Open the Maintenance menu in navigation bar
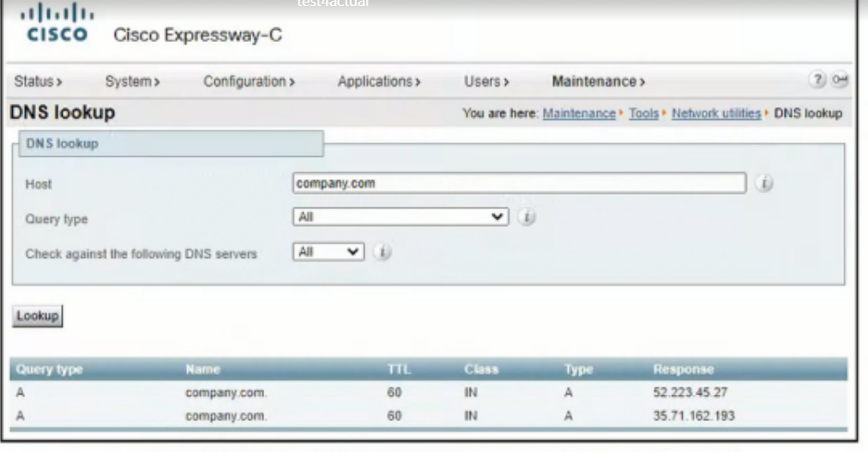 pyautogui.click(x=598, y=81)
